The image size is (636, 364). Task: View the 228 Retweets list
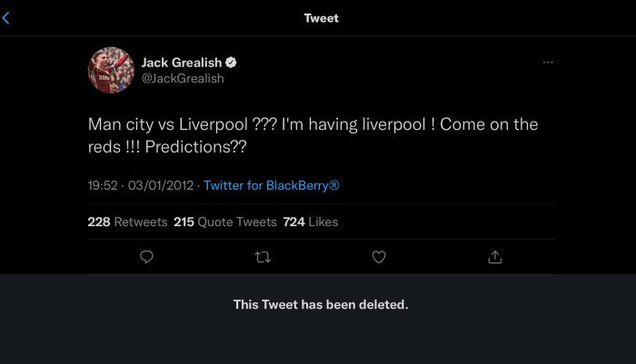[127, 221]
